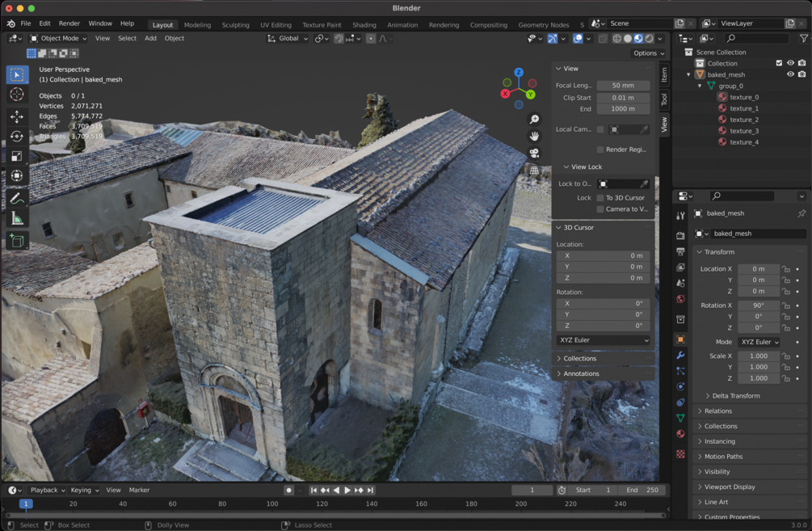Click the zoom magnifier viewport icon
This screenshot has height=531, width=812.
[534, 120]
